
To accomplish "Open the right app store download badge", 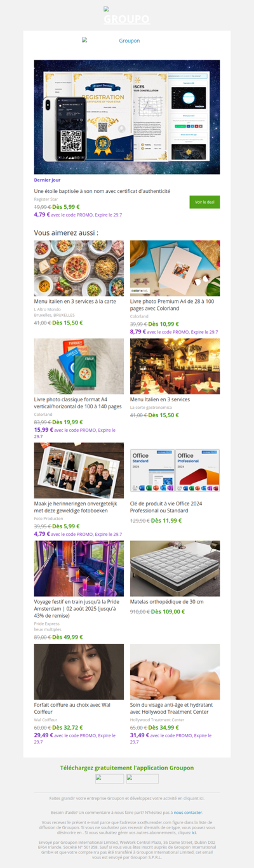I will pos(142,778).
